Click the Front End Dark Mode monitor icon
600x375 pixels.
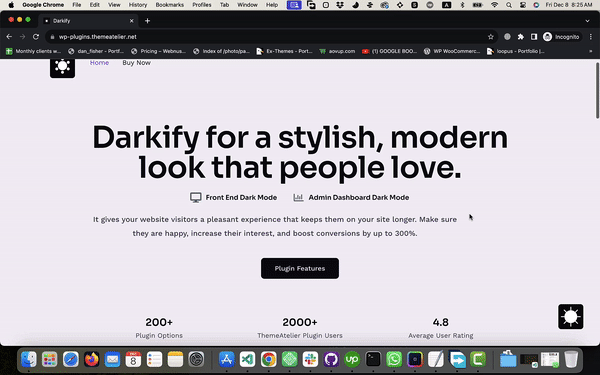click(196, 197)
